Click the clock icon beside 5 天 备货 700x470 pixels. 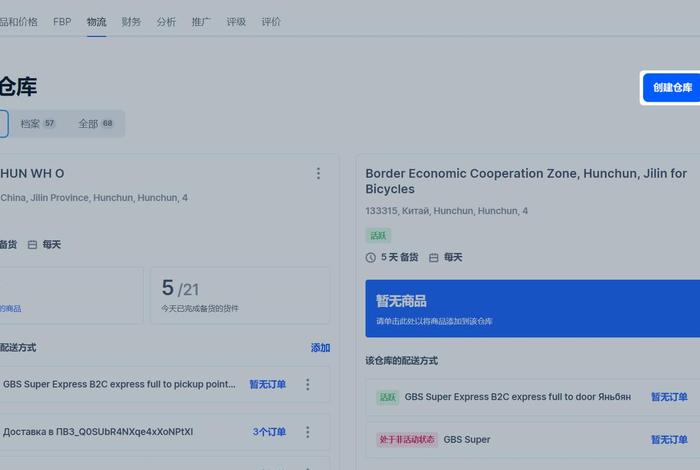coord(371,258)
